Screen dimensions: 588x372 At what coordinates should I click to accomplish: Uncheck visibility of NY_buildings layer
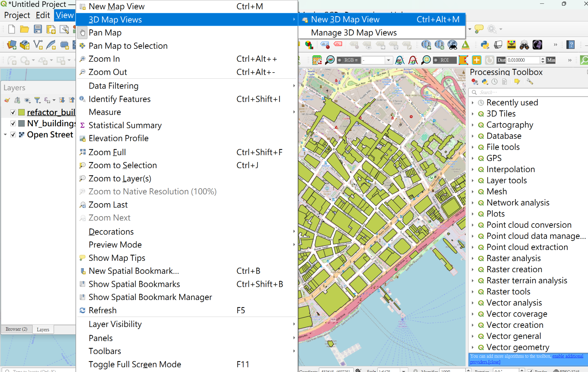pyautogui.click(x=13, y=123)
